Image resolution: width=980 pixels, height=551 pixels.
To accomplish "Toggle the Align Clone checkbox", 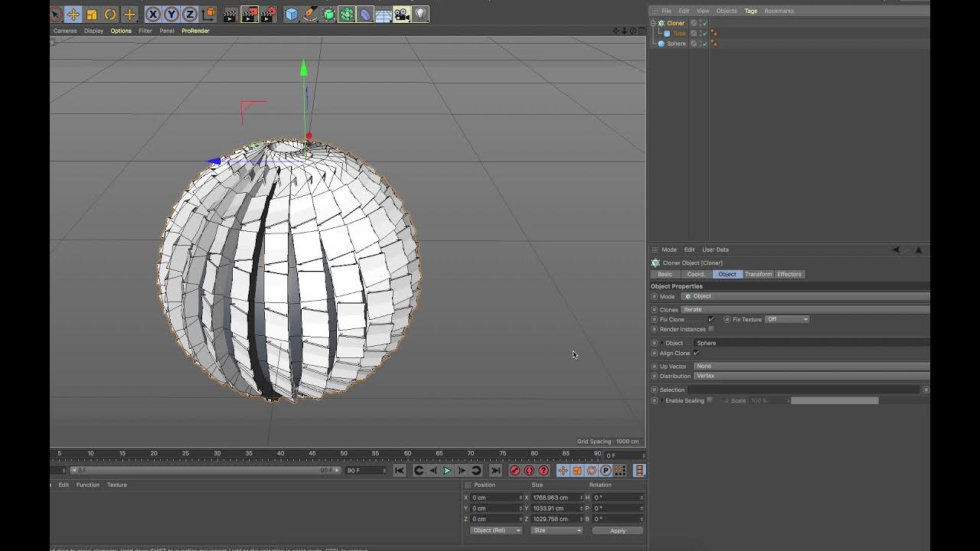I will tap(696, 353).
